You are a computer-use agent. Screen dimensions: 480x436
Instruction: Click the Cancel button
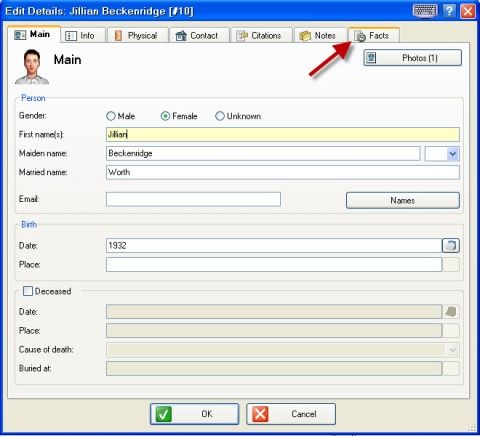pos(291,414)
